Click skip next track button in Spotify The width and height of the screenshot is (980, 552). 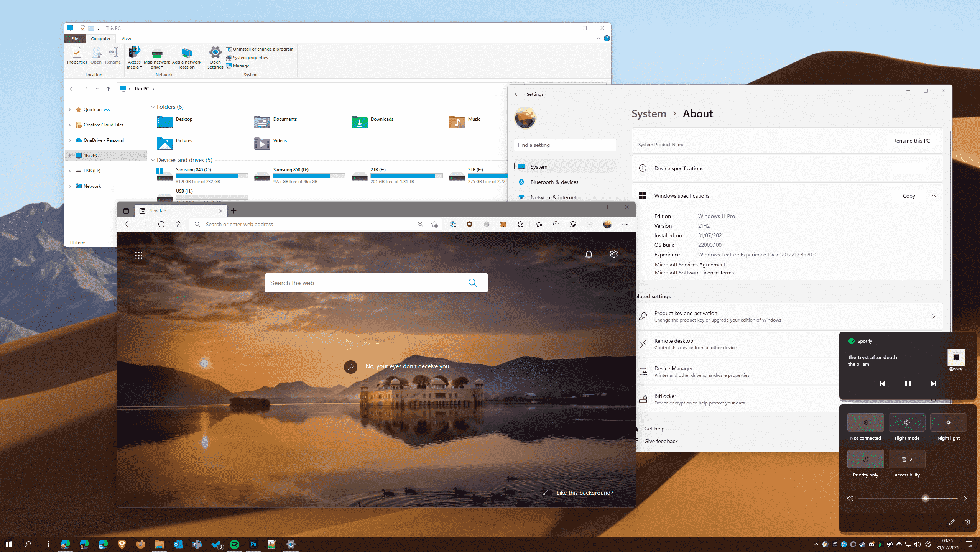(x=933, y=383)
